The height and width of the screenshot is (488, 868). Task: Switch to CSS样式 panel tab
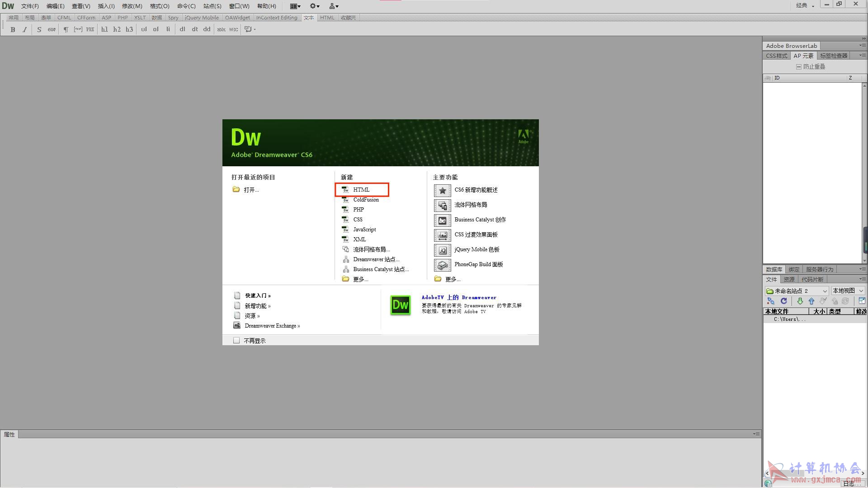[x=776, y=56]
